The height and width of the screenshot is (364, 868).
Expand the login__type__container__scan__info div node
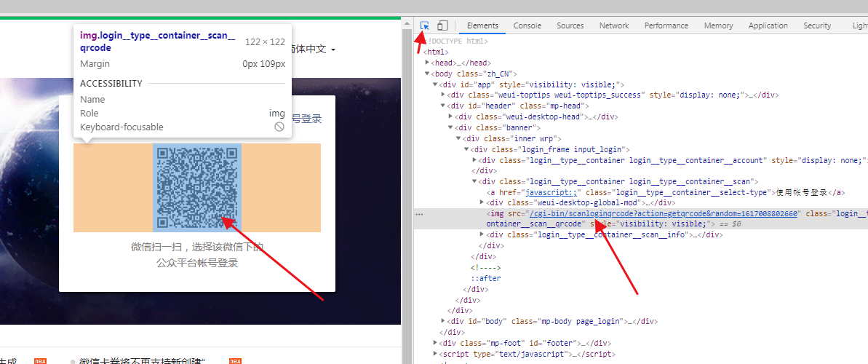482,235
